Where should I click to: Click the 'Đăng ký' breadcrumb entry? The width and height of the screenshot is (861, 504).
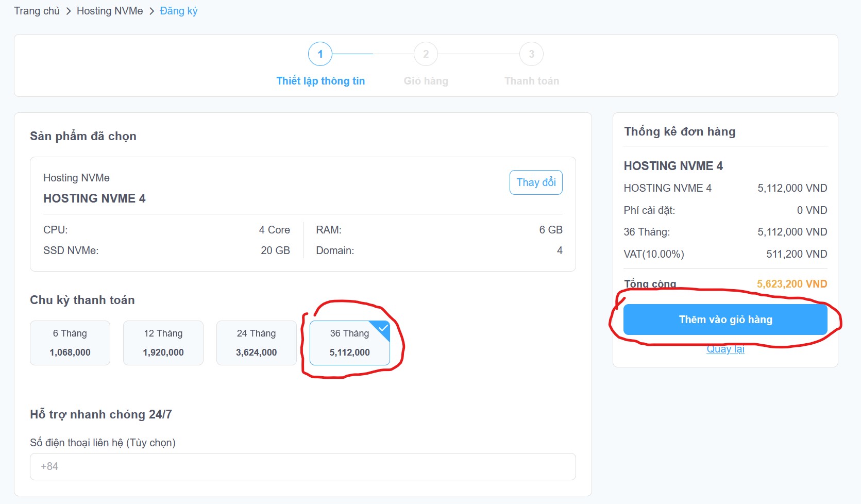pos(178,10)
